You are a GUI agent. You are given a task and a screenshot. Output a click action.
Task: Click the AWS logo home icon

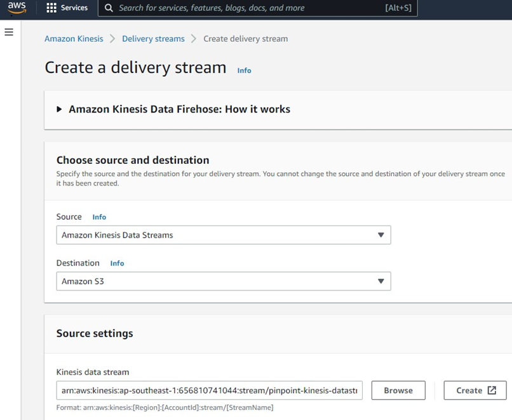[x=17, y=8]
